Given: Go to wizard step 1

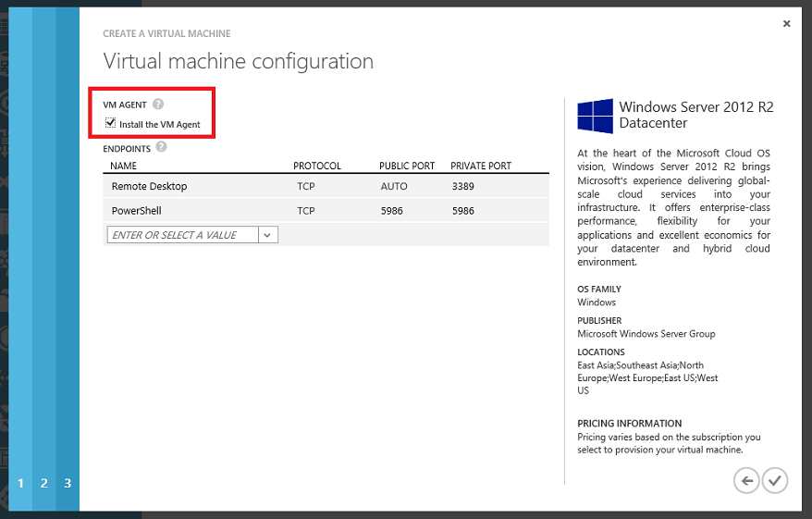Looking at the screenshot, I should 20,483.
